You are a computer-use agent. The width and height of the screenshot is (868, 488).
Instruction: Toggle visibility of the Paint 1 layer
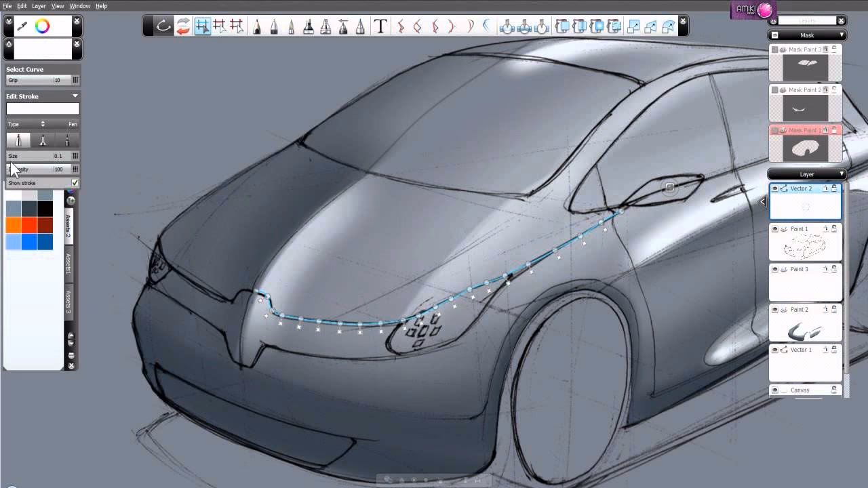(x=775, y=229)
